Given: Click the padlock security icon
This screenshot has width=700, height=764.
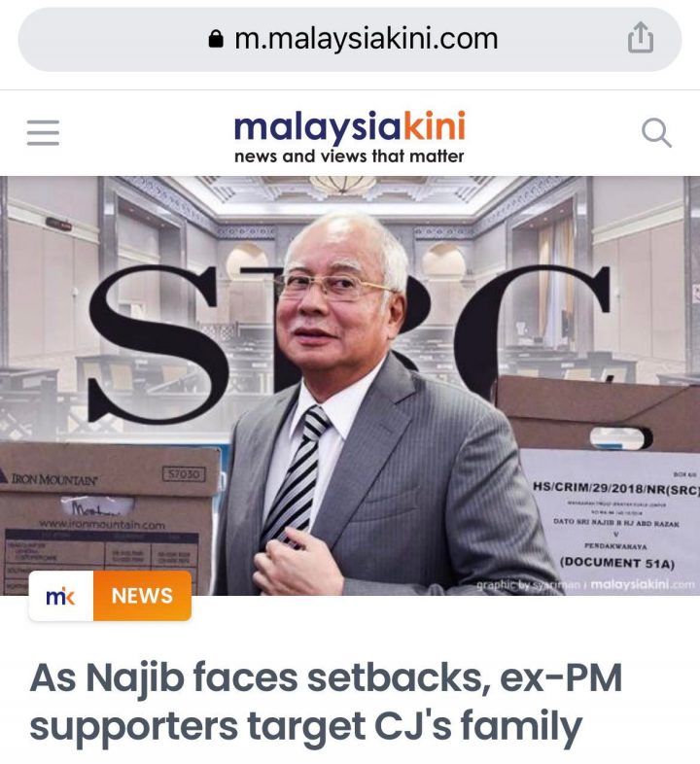Looking at the screenshot, I should [216, 39].
